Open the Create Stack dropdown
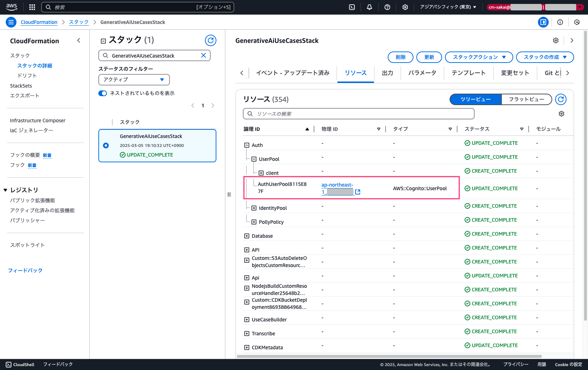This screenshot has width=588, height=370. click(x=545, y=57)
